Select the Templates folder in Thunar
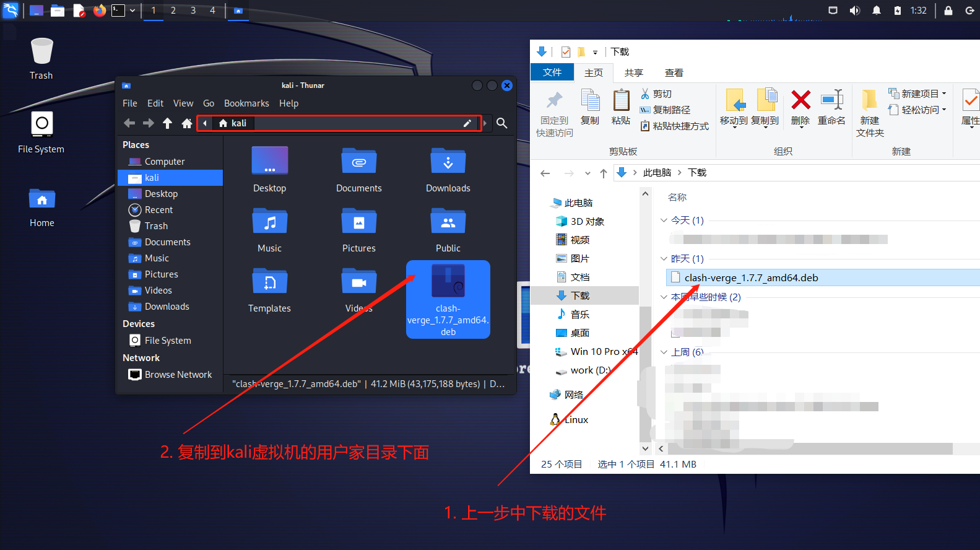The height and width of the screenshot is (550, 980). tap(270, 289)
